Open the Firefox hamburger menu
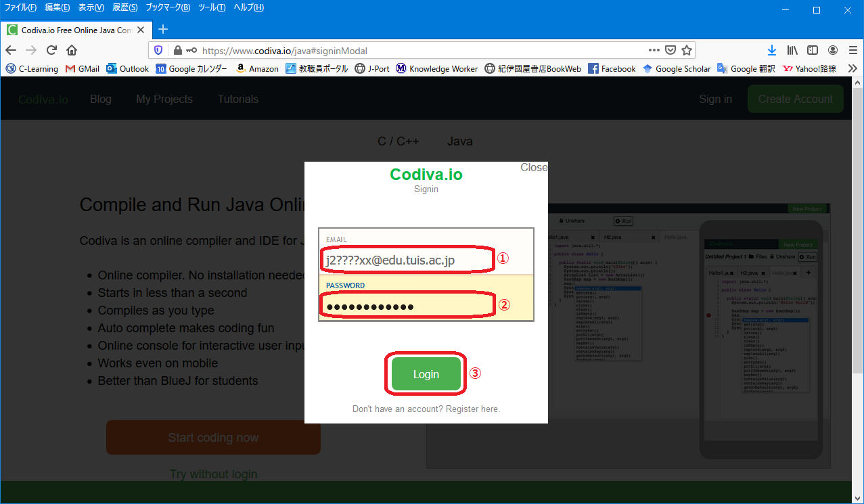 (x=853, y=50)
